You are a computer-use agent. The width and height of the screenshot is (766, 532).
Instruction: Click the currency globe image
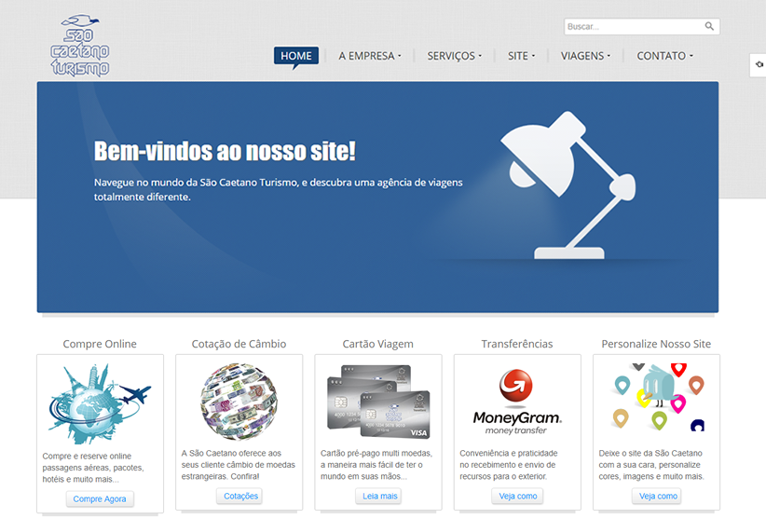(x=239, y=401)
